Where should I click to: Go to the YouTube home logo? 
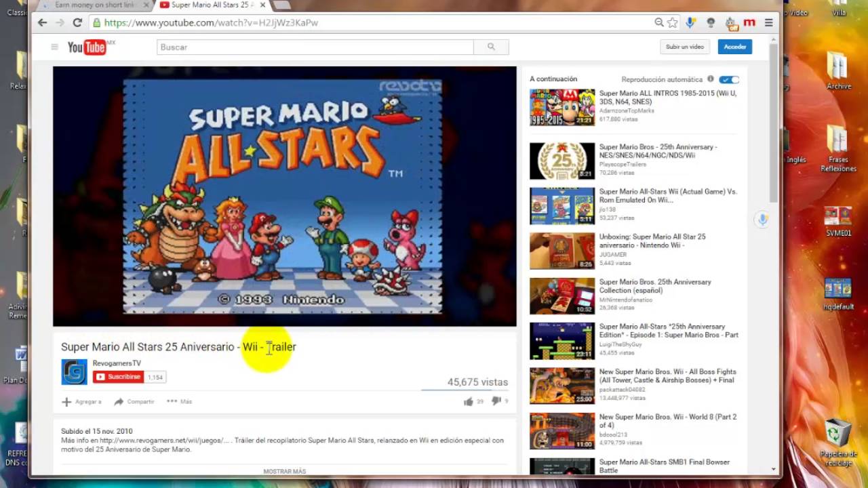click(x=87, y=47)
